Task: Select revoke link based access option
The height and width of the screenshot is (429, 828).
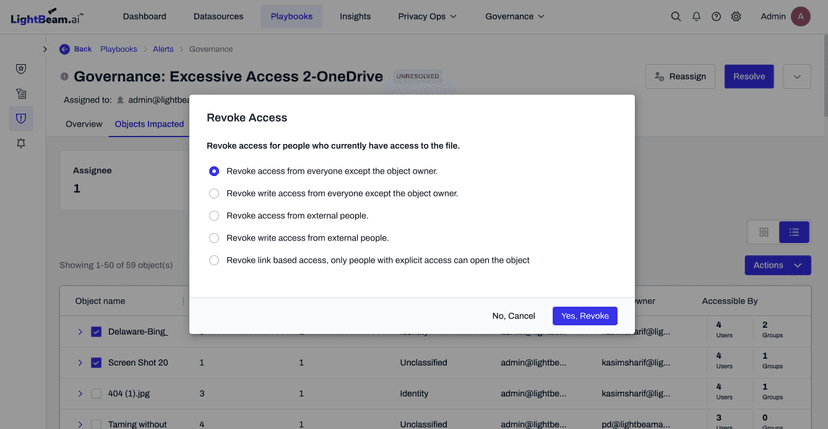Action: tap(214, 260)
